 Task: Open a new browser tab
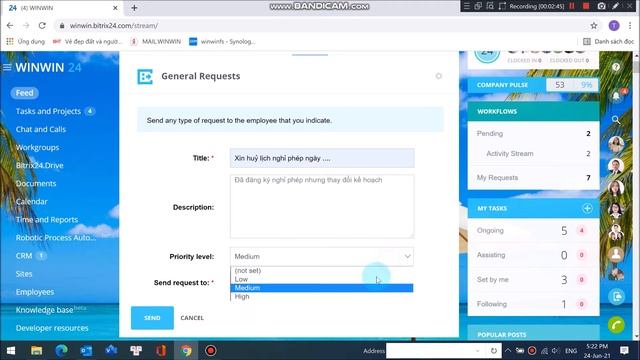134,8
